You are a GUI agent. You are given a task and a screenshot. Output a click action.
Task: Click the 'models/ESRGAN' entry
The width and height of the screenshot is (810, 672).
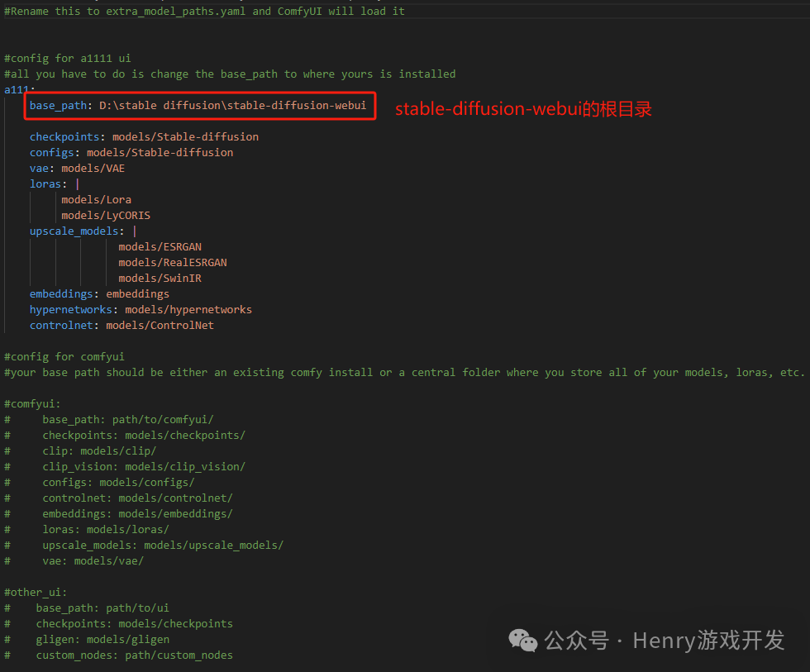(x=160, y=247)
